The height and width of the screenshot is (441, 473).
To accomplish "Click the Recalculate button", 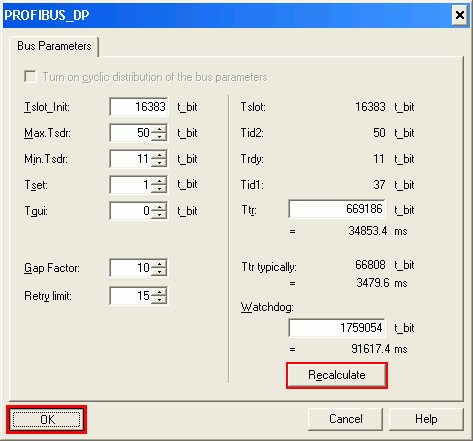I will tap(337, 375).
